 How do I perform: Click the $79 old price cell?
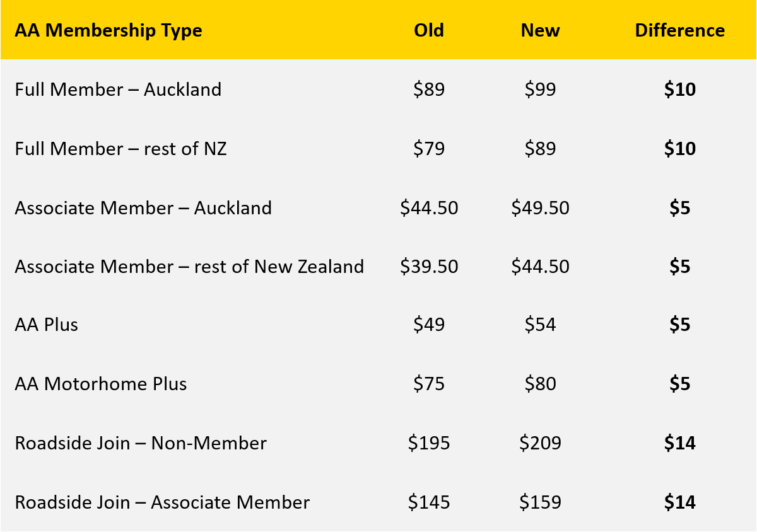pyautogui.click(x=429, y=149)
